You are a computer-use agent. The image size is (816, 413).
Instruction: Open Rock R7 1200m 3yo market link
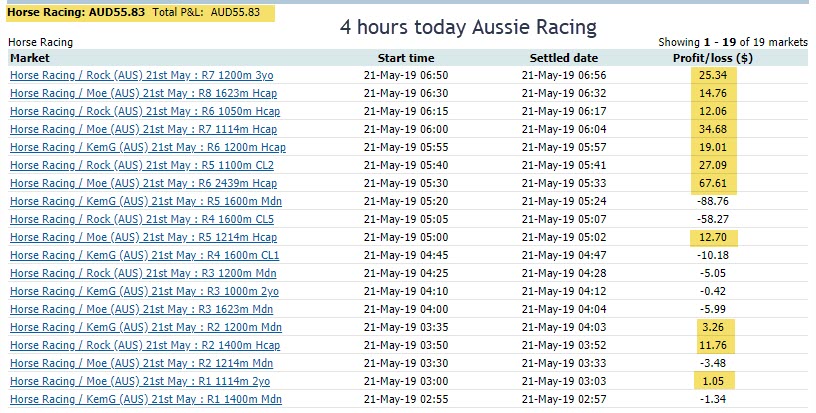142,75
